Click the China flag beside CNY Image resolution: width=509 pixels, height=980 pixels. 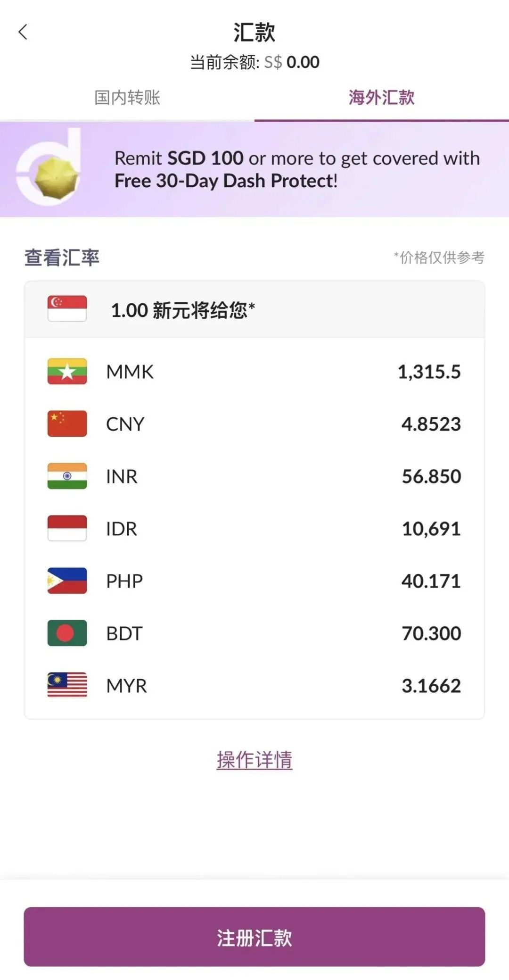point(67,424)
